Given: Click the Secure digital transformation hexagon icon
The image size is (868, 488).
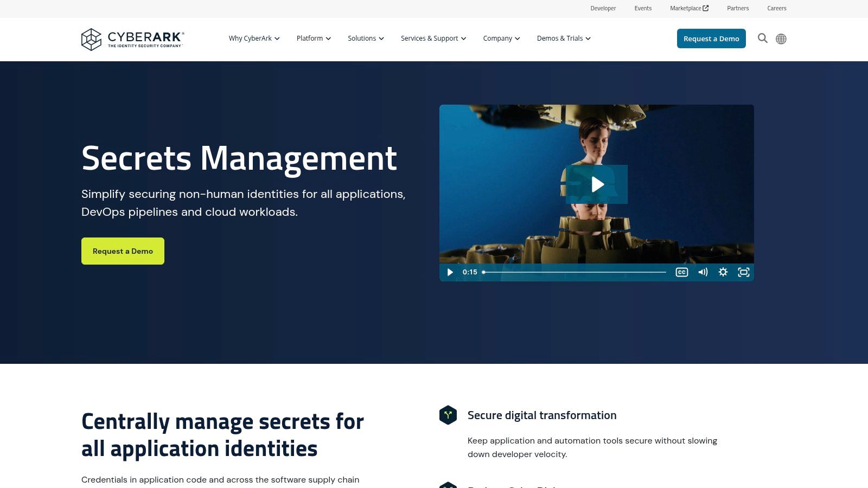Looking at the screenshot, I should (448, 415).
